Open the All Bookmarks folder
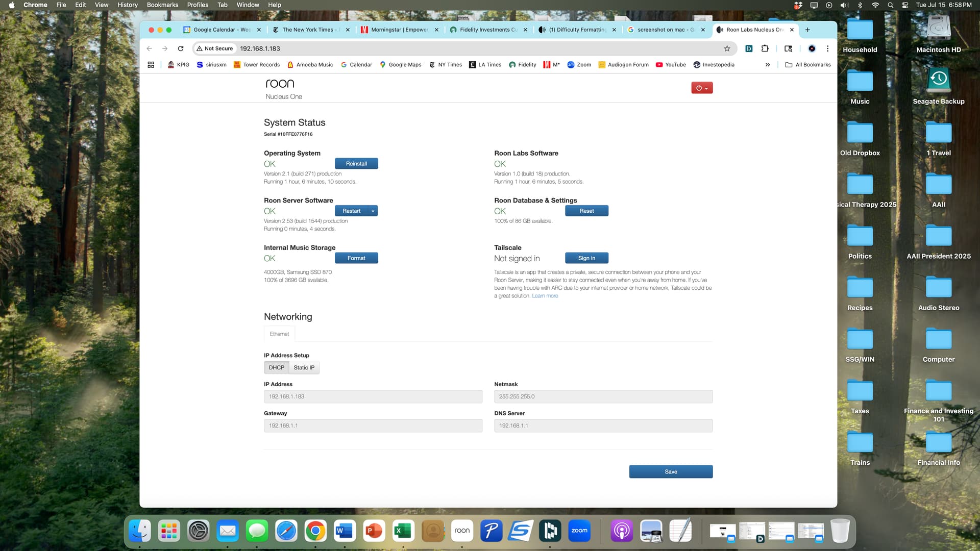Image resolution: width=980 pixels, height=551 pixels. pyautogui.click(x=808, y=65)
